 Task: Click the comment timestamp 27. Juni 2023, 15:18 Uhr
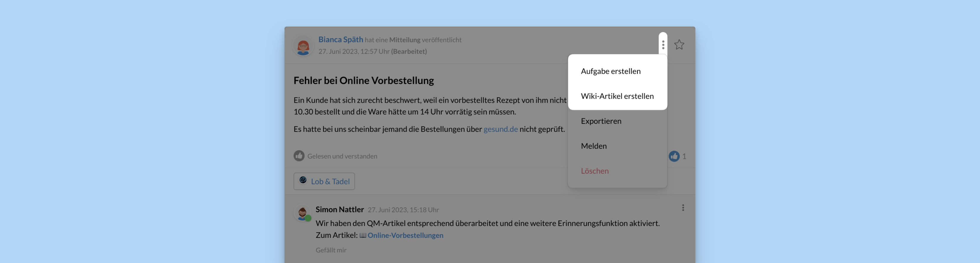tap(403, 210)
